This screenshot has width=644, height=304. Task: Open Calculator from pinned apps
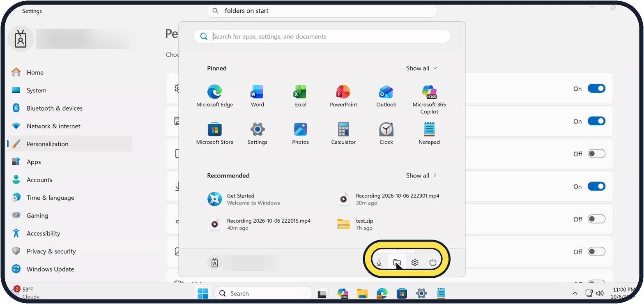tap(343, 134)
